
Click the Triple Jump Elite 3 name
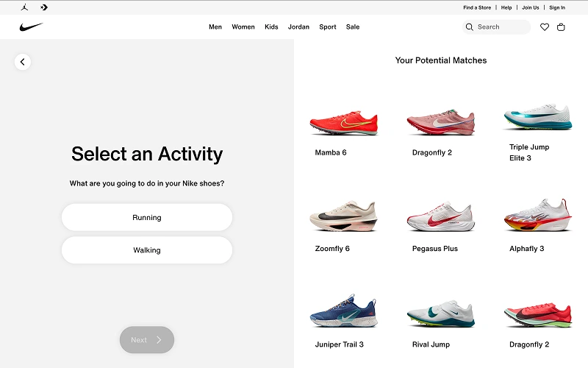click(529, 152)
